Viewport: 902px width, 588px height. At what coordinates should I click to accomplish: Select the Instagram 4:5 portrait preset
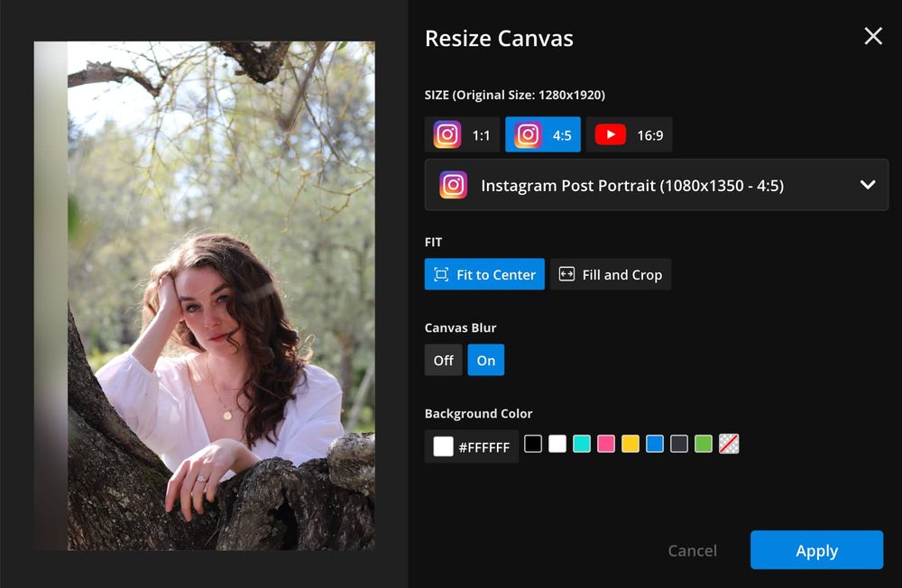click(543, 134)
